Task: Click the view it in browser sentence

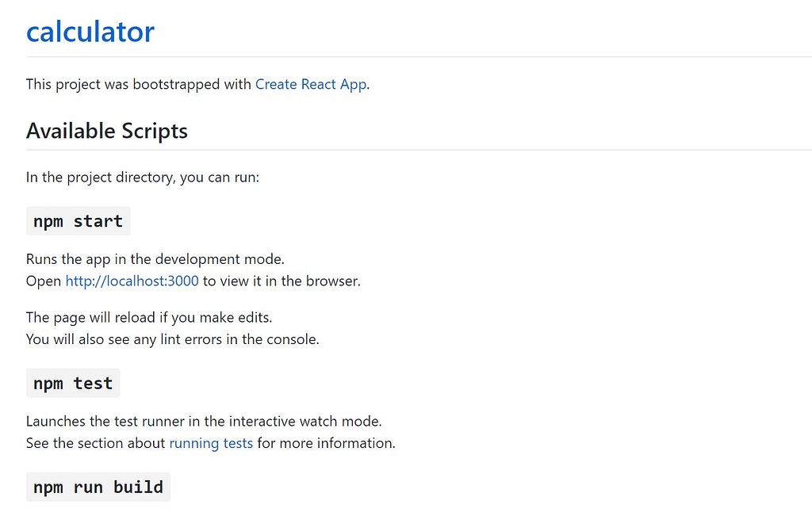Action: pyautogui.click(x=279, y=281)
